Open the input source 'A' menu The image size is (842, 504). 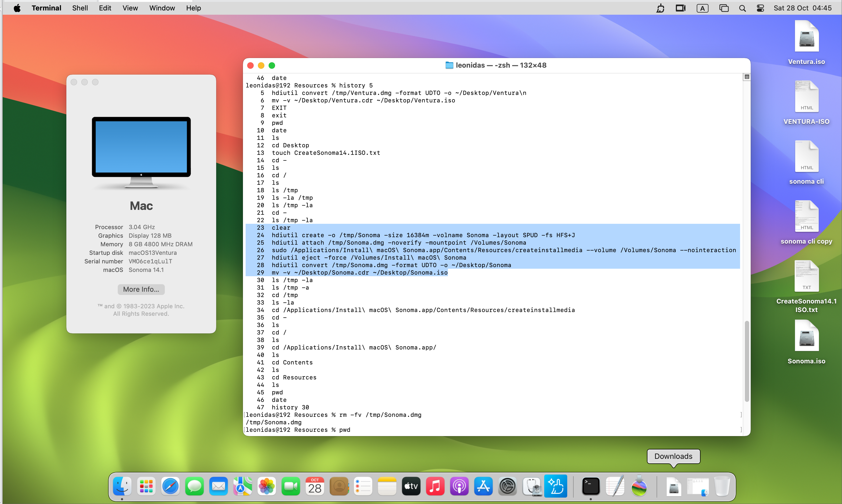702,8
